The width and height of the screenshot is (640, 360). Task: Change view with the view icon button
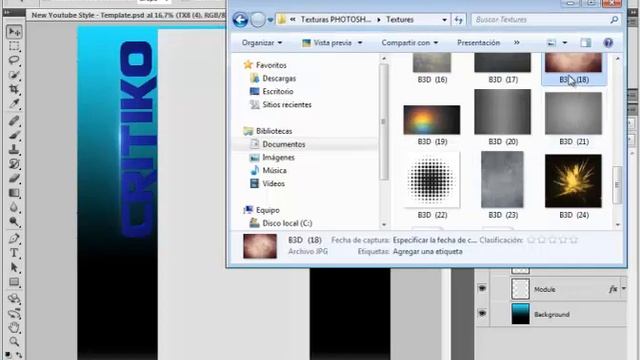click(551, 43)
